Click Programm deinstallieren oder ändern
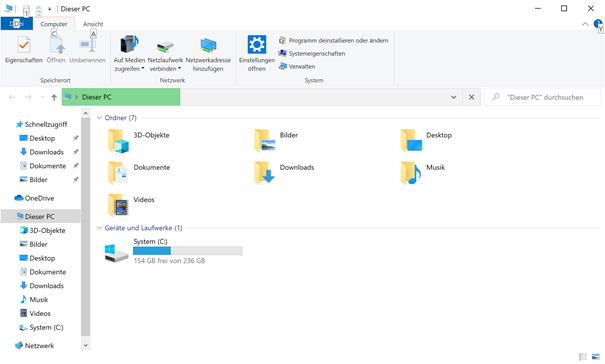Image resolution: width=605 pixels, height=364 pixels. click(333, 41)
